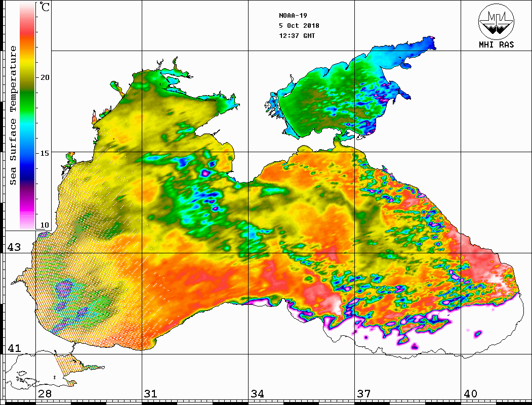Click the '12:37 GMT' time text
Viewport: 532px width, 405px height.
(297, 36)
